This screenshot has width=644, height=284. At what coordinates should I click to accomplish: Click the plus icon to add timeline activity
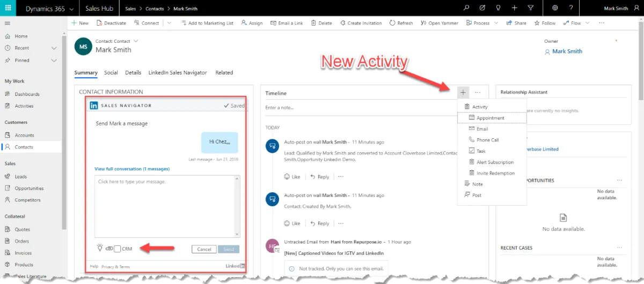point(463,93)
